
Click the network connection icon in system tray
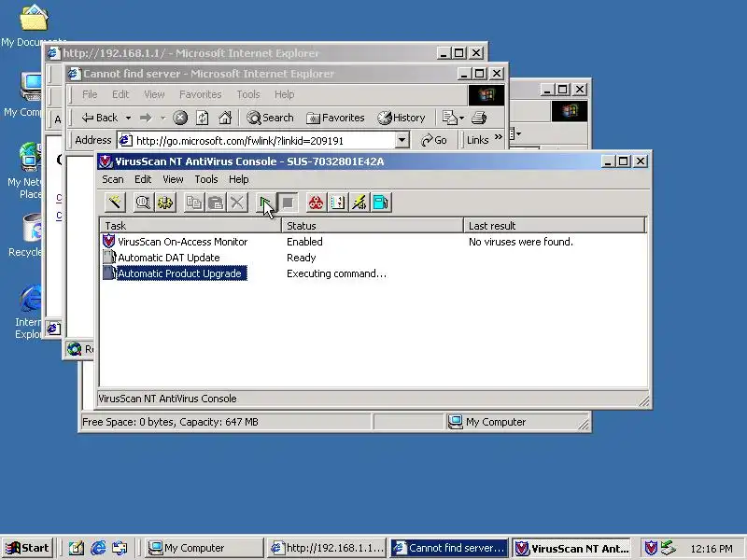tap(668, 548)
